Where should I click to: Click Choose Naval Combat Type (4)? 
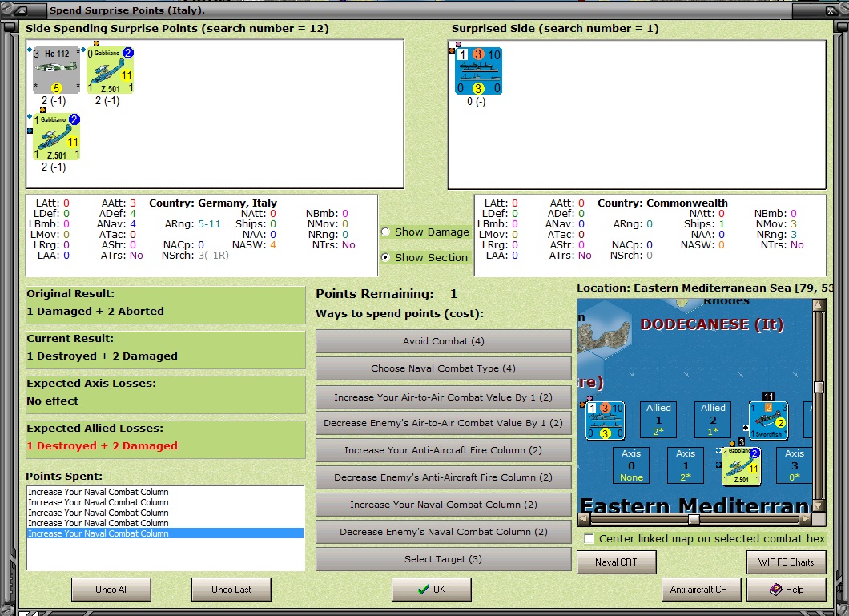[444, 368]
